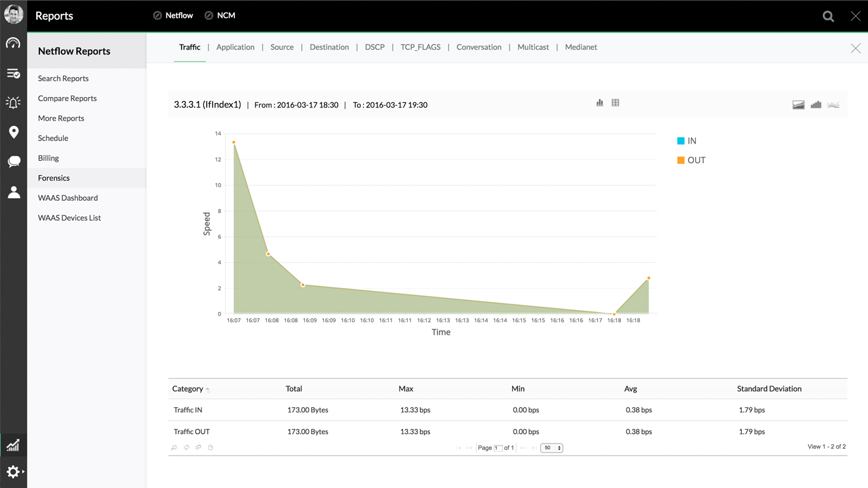
Task: Sort by the Category column arrow
Action: 208,390
